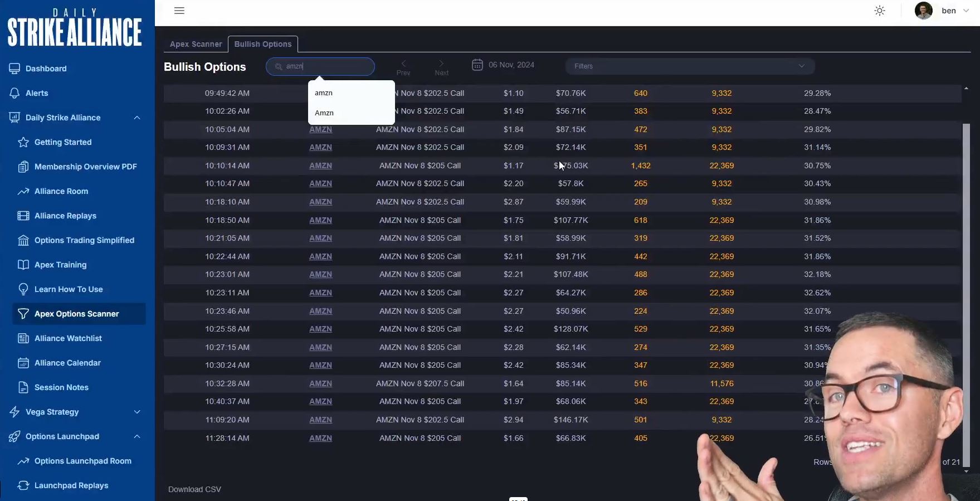Click the Alerts bell icon
Image resolution: width=980 pixels, height=501 pixels.
point(14,93)
